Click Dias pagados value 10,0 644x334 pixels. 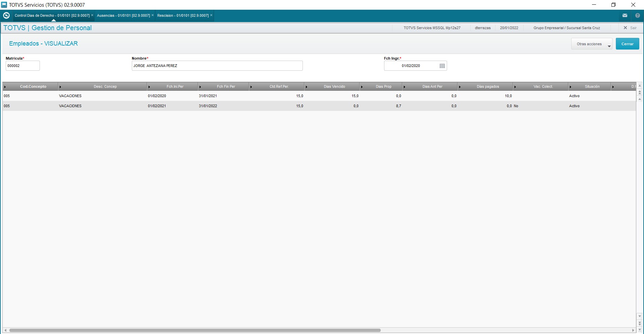(508, 96)
